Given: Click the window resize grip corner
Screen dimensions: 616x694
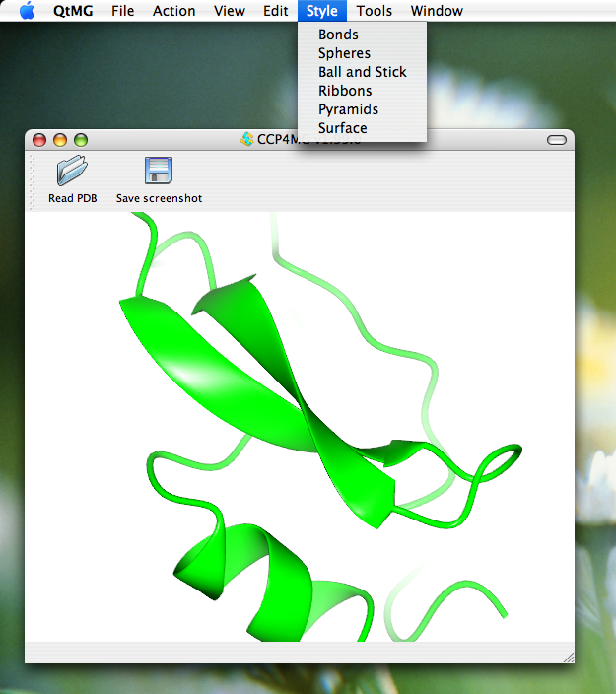Looking at the screenshot, I should pyautogui.click(x=569, y=658).
